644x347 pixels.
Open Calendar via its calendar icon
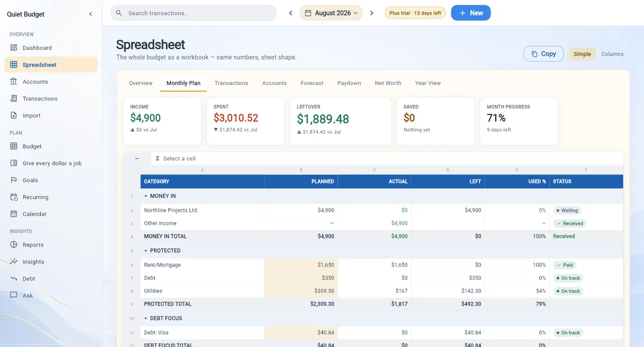[14, 214]
